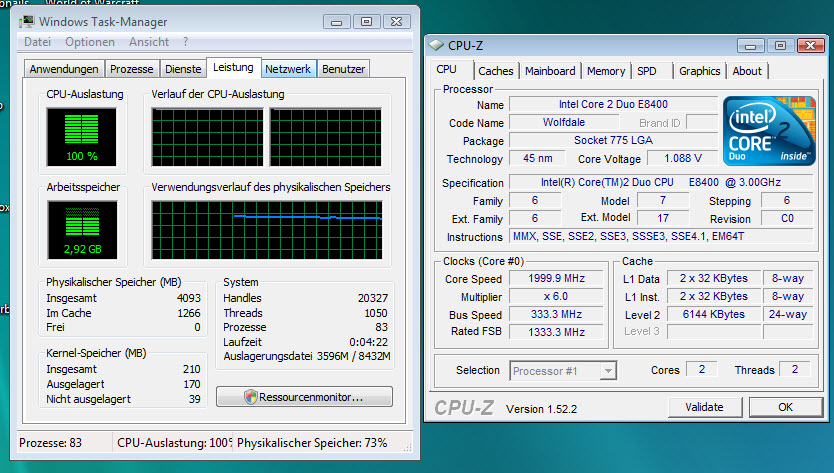Minimize the CPU-Z window
Image resolution: width=834 pixels, height=473 pixels.
[x=750, y=46]
